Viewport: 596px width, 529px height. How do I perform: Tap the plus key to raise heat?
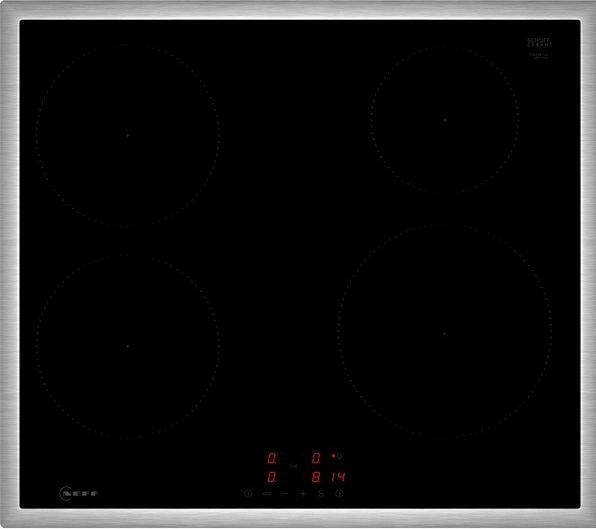[303, 494]
